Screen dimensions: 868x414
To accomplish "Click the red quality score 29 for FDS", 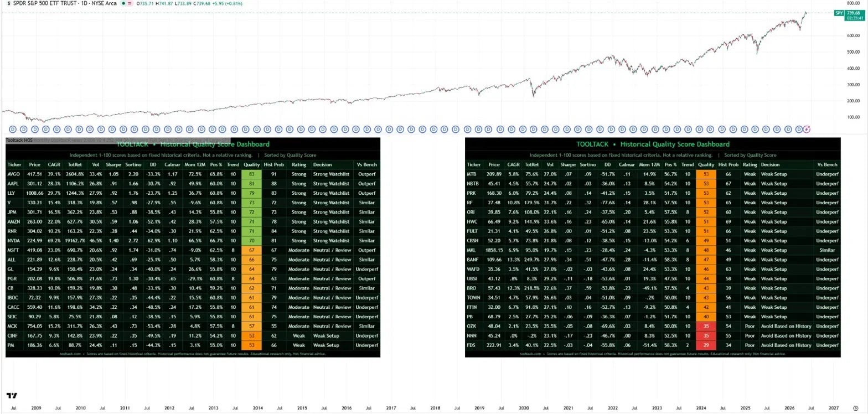I will coord(706,345).
